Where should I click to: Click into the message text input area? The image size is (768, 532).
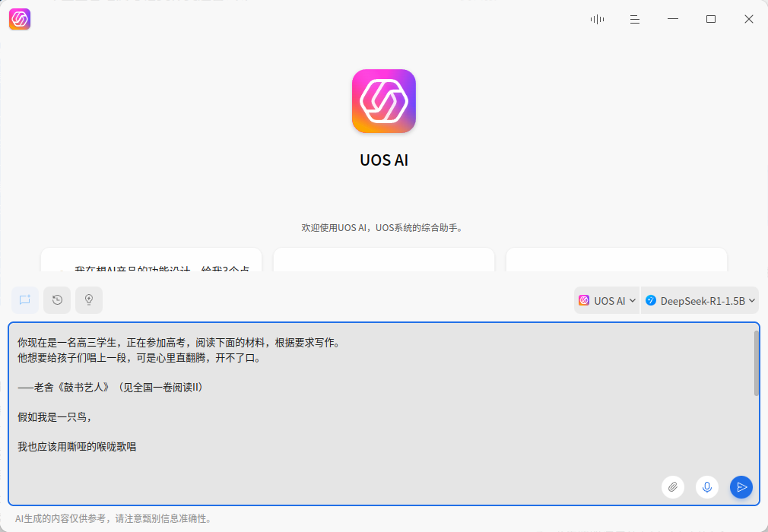click(384, 413)
